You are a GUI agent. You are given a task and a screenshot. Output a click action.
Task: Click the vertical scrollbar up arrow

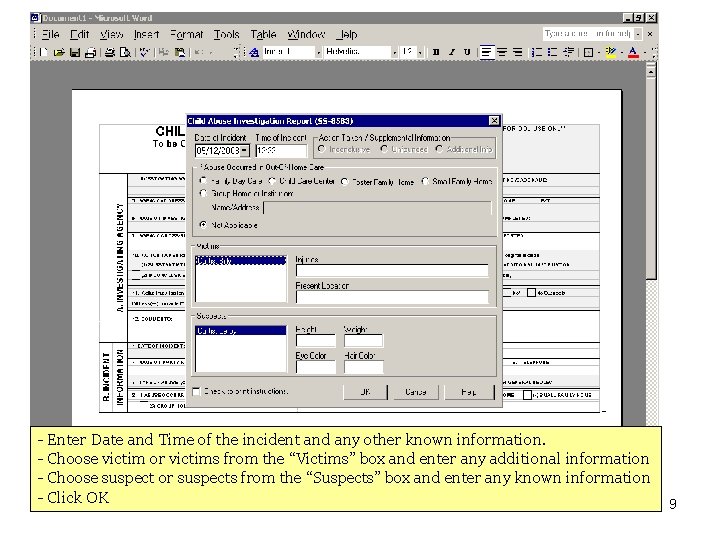pos(651,72)
